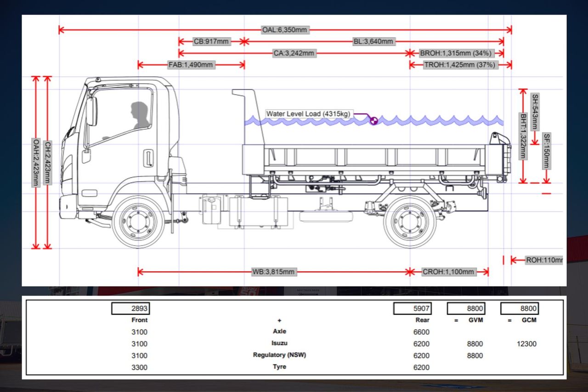588x392 pixels.
Task: Select the GVM column heading
Action: point(475,320)
